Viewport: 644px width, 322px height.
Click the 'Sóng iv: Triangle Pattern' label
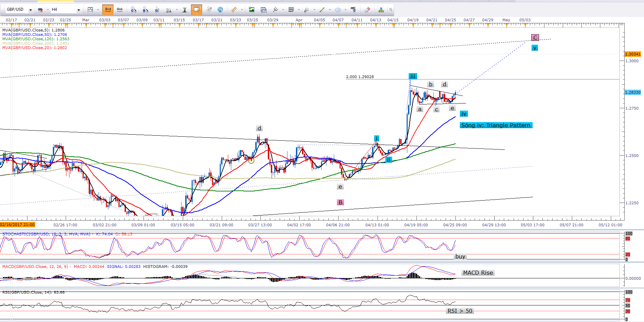tap(496, 125)
